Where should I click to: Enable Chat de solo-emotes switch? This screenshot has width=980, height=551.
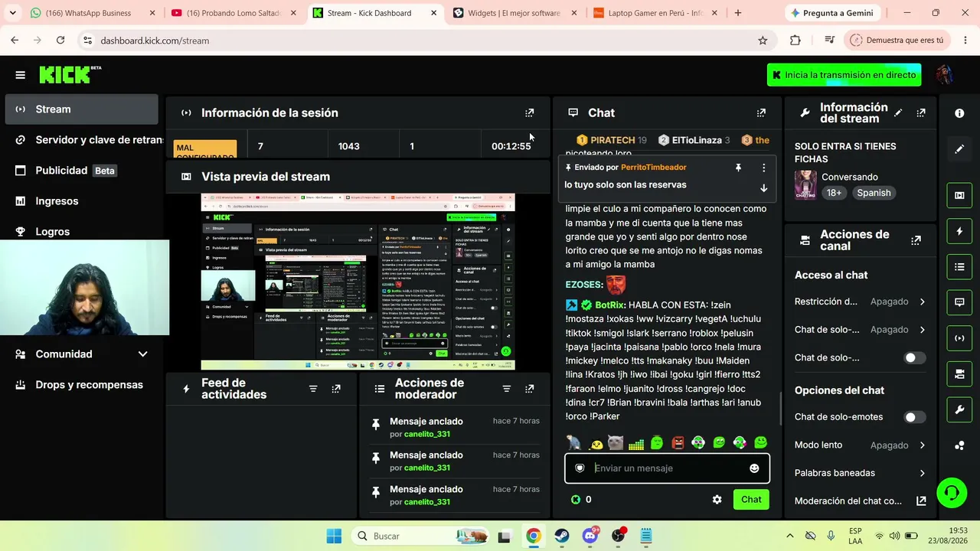click(x=914, y=417)
